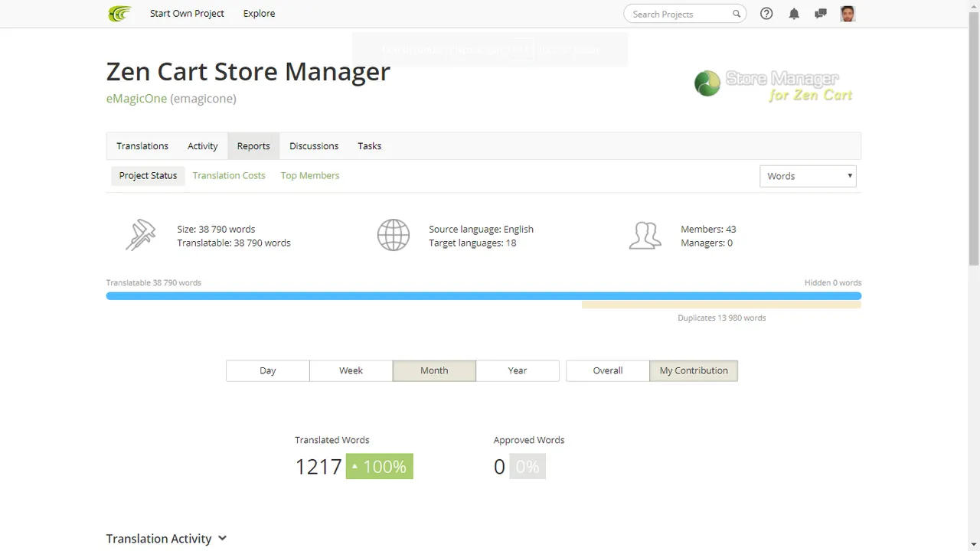Click the Store Manager for Zen Cart logo
980x551 pixels.
(773, 85)
